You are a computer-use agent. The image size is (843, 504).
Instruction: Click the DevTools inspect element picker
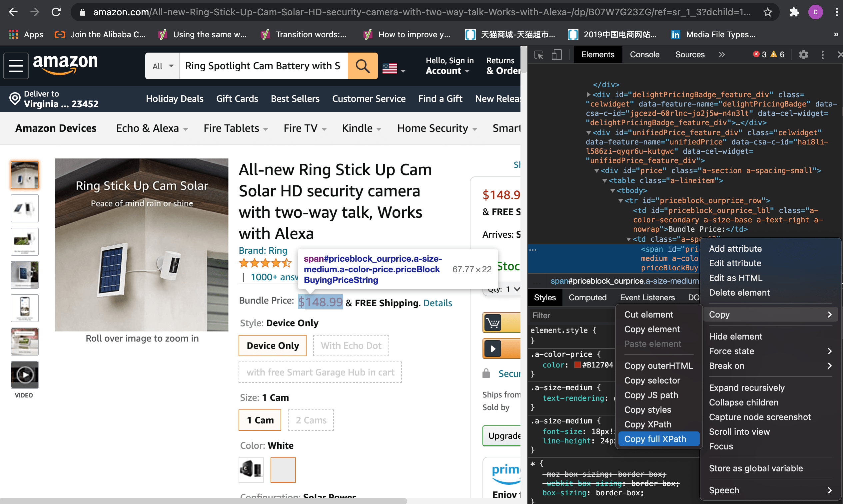(539, 55)
